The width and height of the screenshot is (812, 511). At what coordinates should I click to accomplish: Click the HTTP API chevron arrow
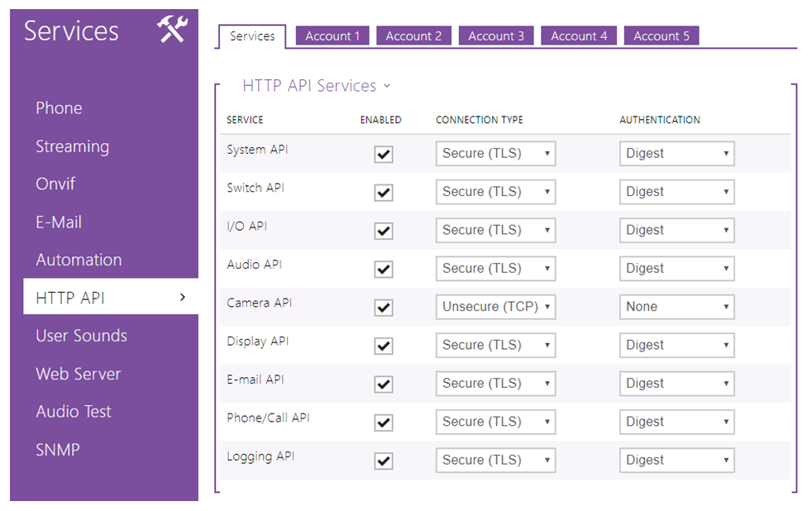(x=183, y=297)
